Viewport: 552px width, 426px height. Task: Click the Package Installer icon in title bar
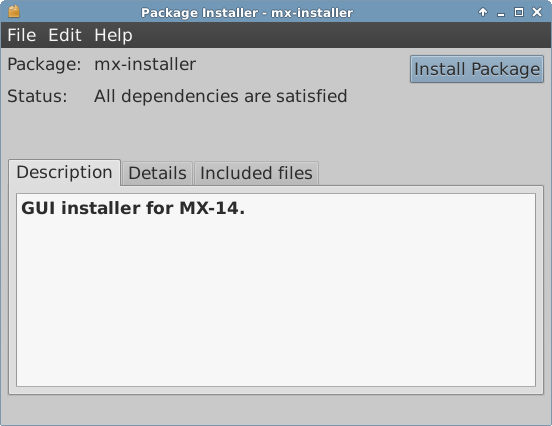[x=14, y=12]
